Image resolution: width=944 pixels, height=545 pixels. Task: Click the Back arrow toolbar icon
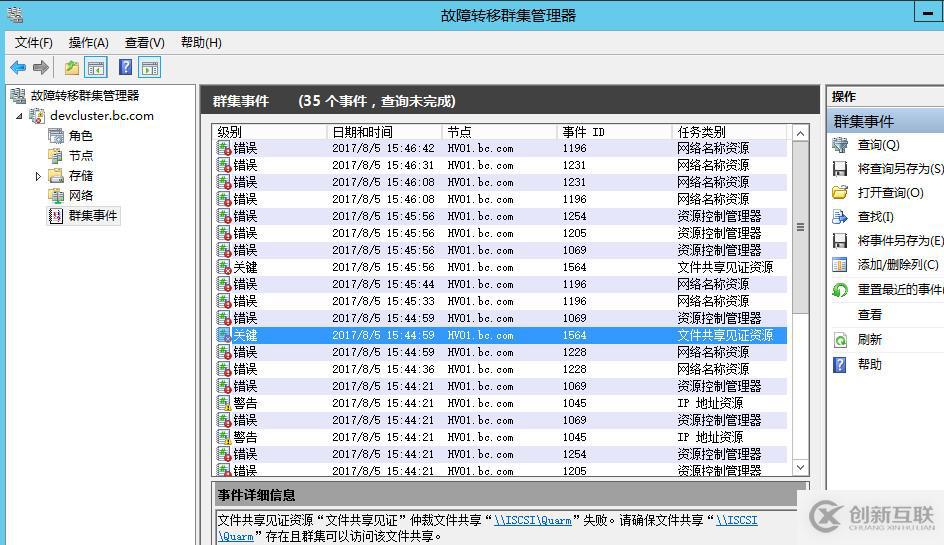tap(18, 68)
